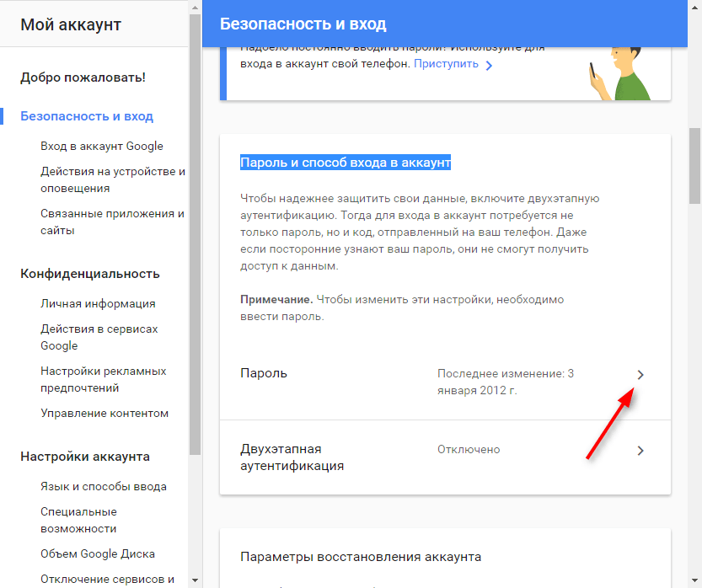
Task: Open Связанные приложения и сайты
Action: click(112, 222)
